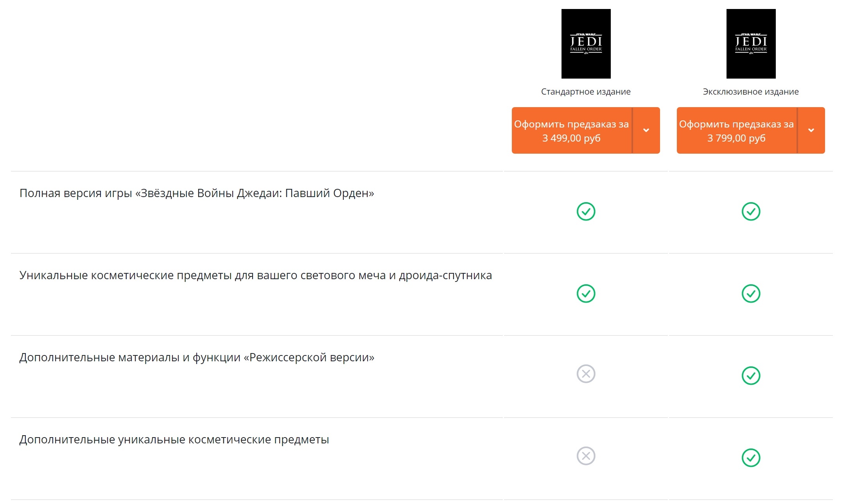This screenshot has width=845, height=504.
Task: Click the Полная версия игры feature row text
Action: (x=197, y=193)
